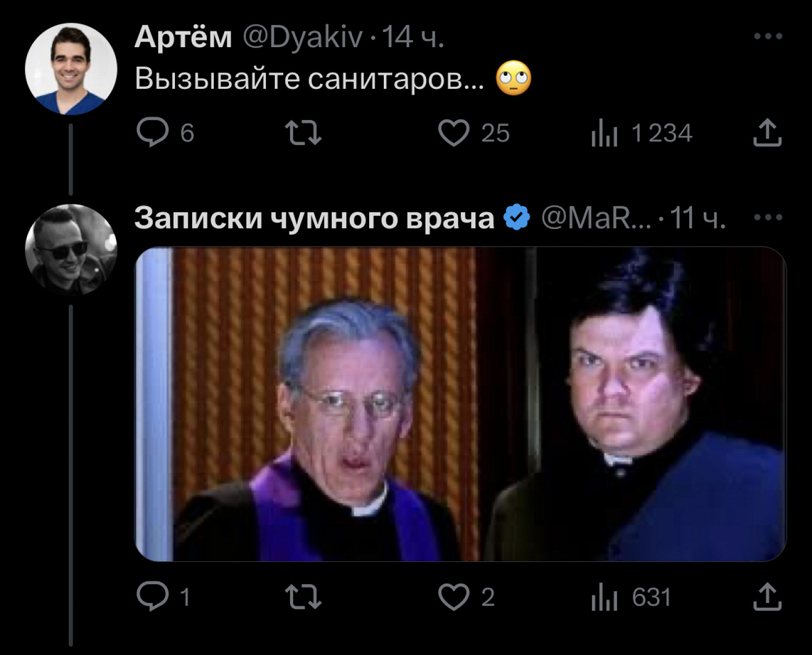The image size is (812, 655).
Task: Open the @Dyakiv handle link
Action: (x=303, y=37)
